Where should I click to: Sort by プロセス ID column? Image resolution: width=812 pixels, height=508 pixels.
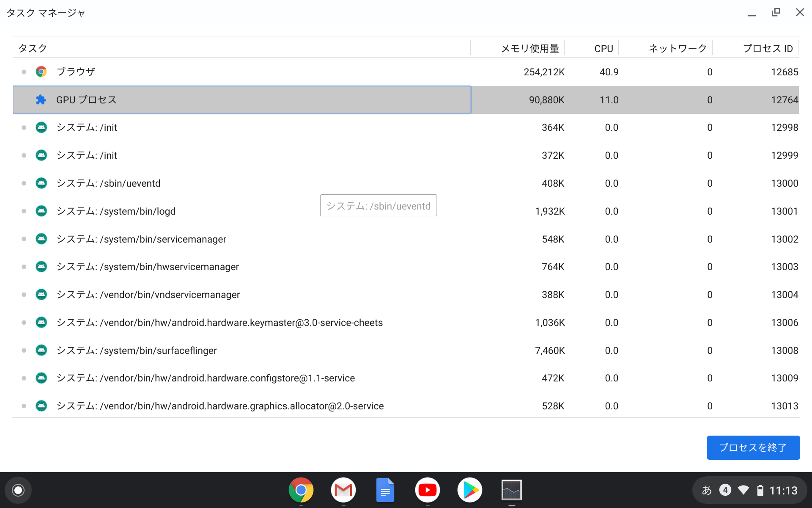click(x=768, y=48)
